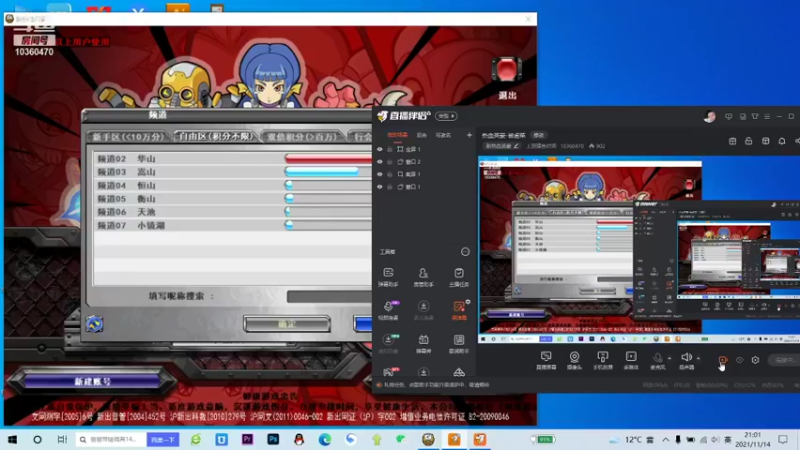Screen dimensions: 800x450
Task: Open the orange highlighted toolbox tool
Action: tap(459, 310)
